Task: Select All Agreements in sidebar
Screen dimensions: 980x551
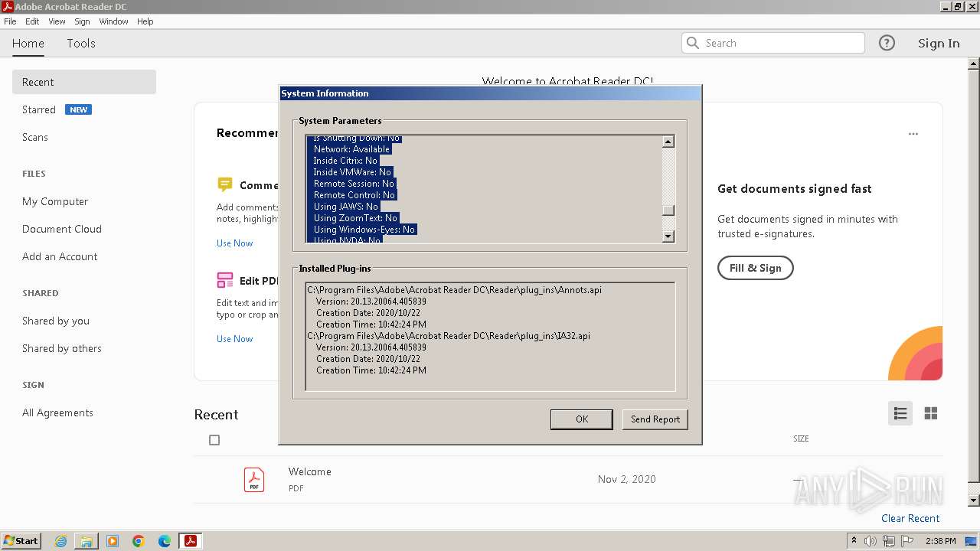Action: click(57, 412)
